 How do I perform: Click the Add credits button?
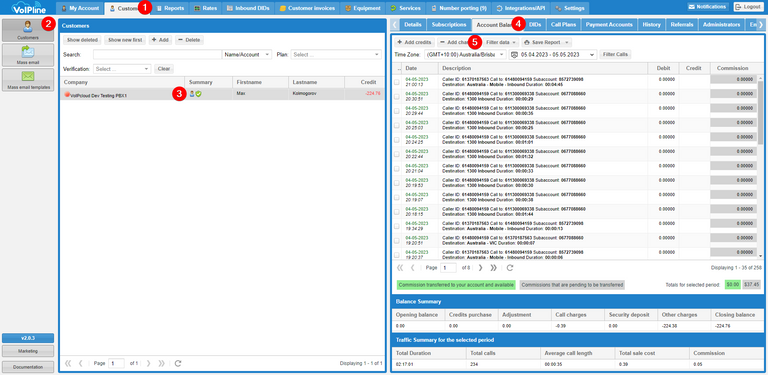(x=414, y=43)
